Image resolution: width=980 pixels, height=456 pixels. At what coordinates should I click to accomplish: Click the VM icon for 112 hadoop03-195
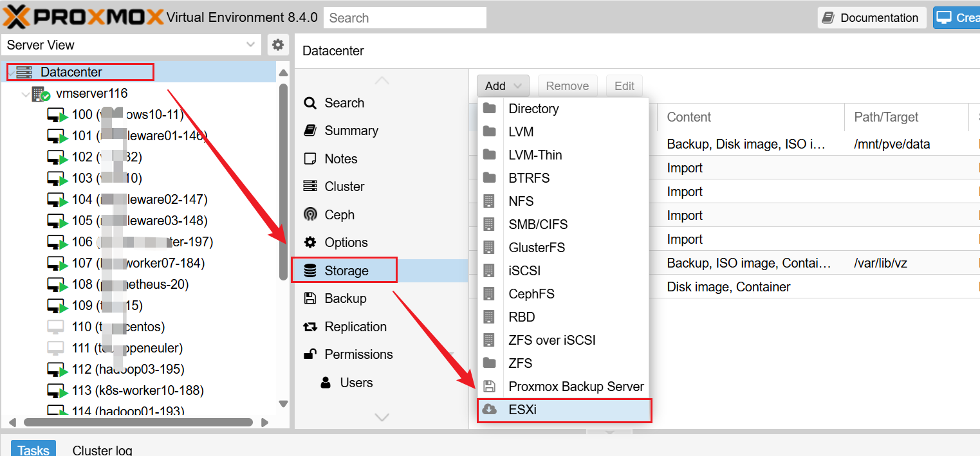tap(57, 370)
